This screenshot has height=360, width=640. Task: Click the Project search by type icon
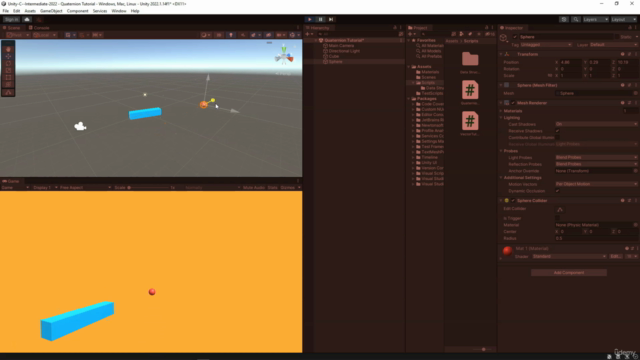pyautogui.click(x=462, y=34)
